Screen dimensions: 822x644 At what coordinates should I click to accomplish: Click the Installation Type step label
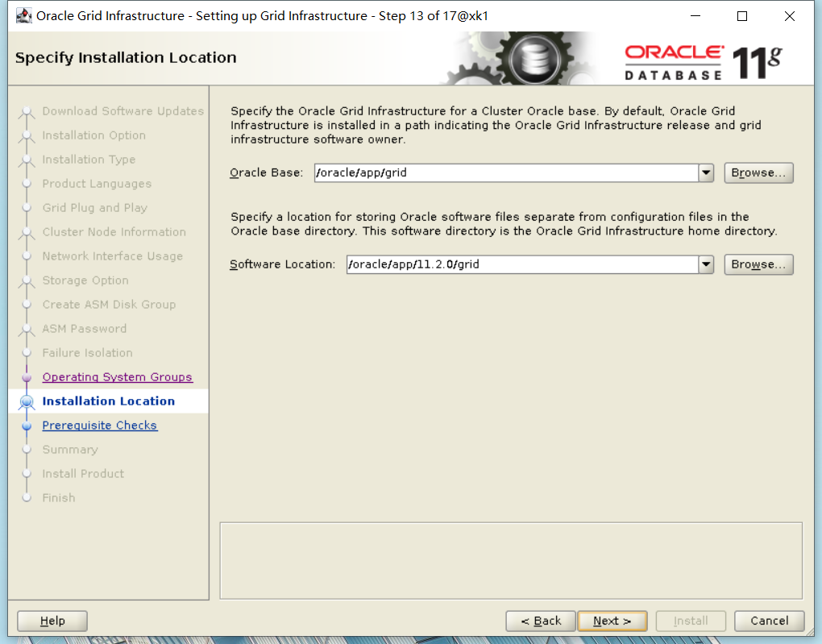(89, 160)
